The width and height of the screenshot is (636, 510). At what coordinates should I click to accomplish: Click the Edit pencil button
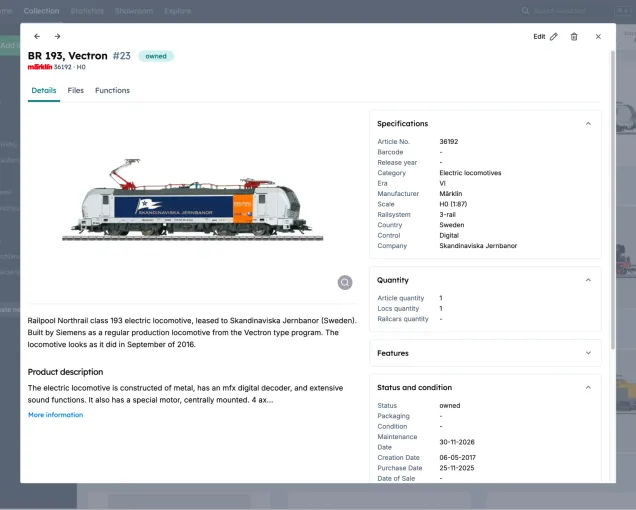[x=546, y=37]
